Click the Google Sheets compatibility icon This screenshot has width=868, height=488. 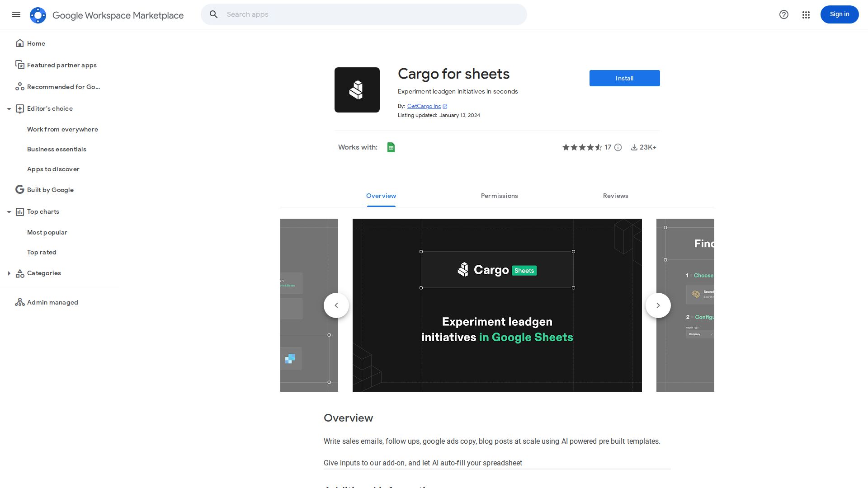click(x=391, y=147)
